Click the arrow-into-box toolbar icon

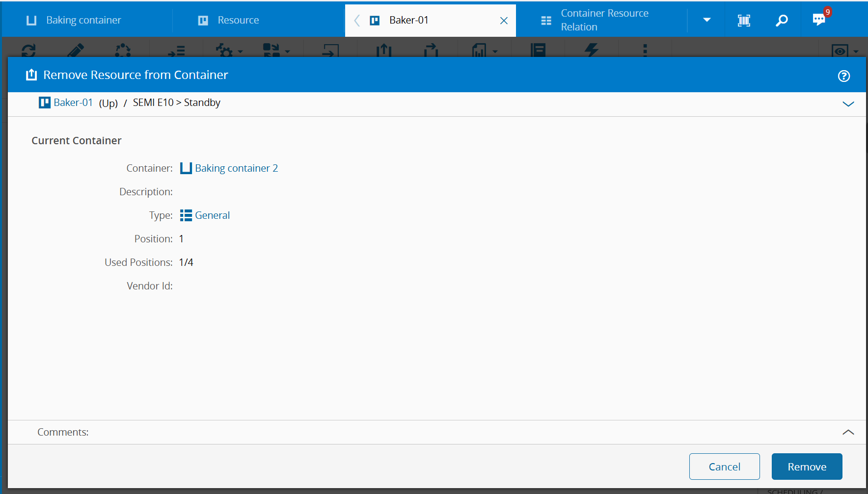pyautogui.click(x=330, y=51)
